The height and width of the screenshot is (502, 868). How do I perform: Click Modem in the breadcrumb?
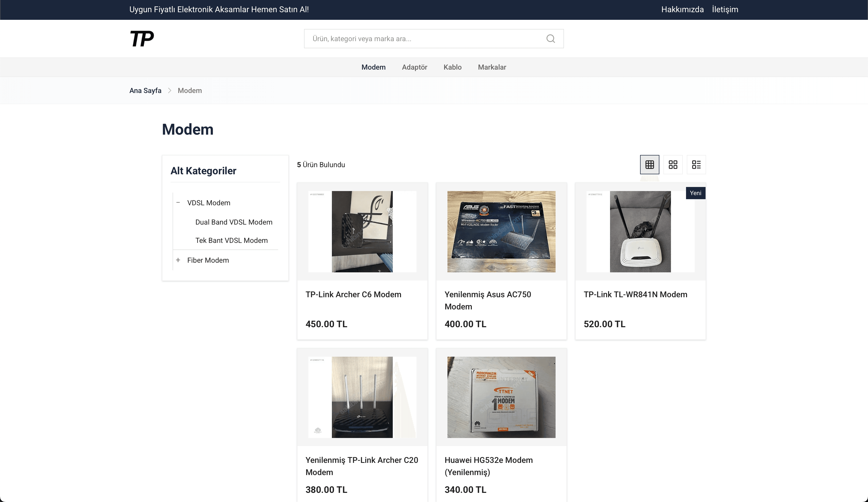coord(190,90)
